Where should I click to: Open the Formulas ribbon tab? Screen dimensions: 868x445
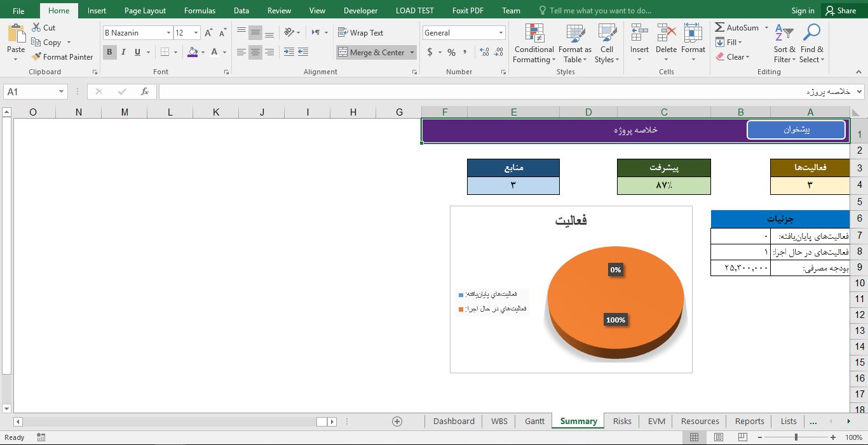tap(200, 10)
